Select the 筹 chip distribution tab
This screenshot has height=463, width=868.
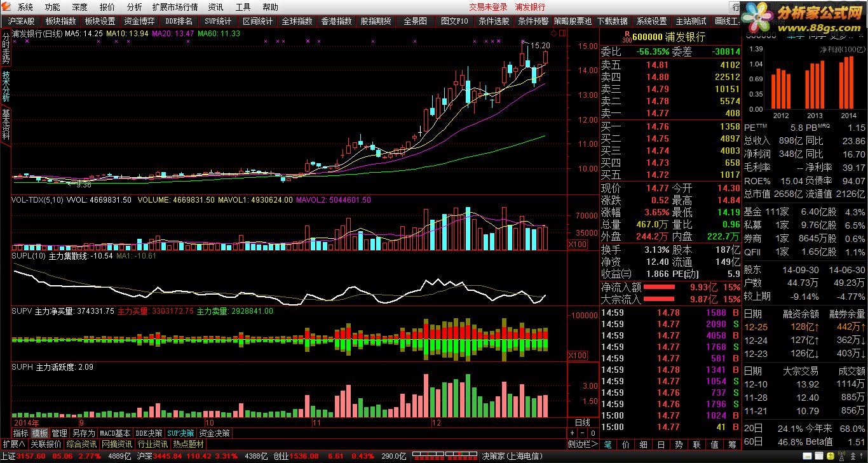point(732,444)
